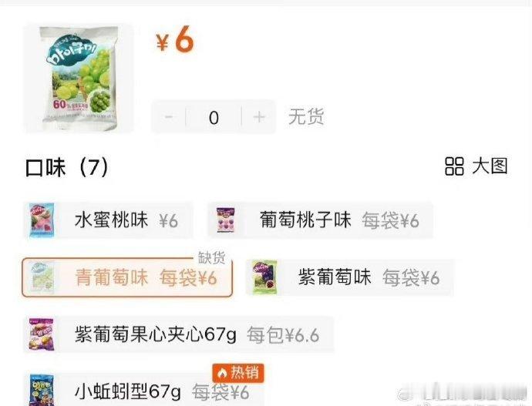
Task: Tap the minus quantity stepper button
Action: point(169,117)
